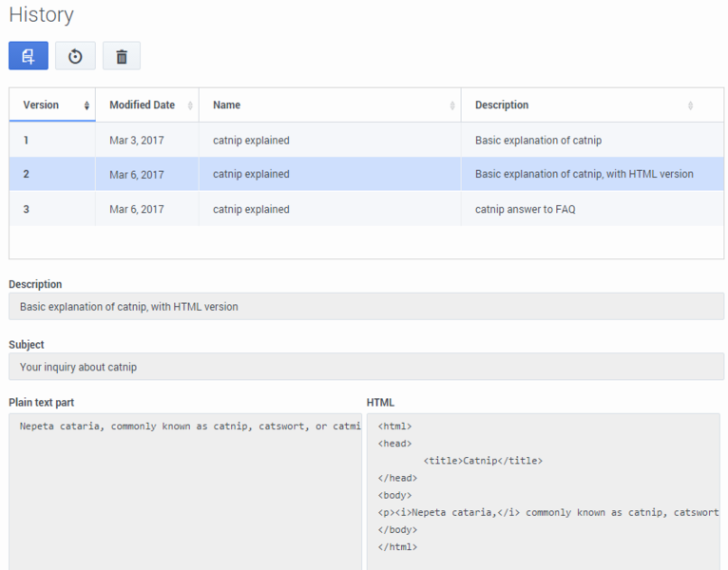The image size is (728, 570).
Task: Select version 3 number cell
Action: 52,209
